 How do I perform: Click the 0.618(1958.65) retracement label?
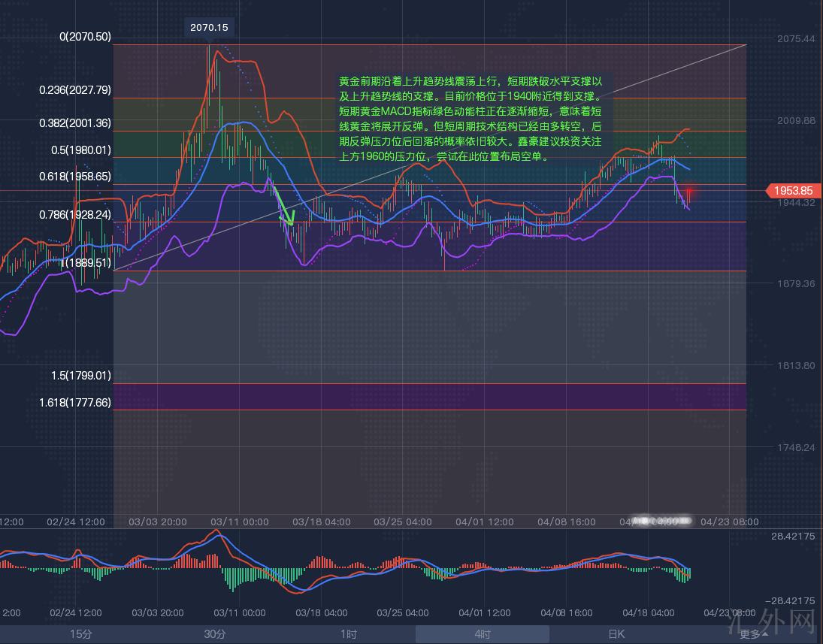75,176
